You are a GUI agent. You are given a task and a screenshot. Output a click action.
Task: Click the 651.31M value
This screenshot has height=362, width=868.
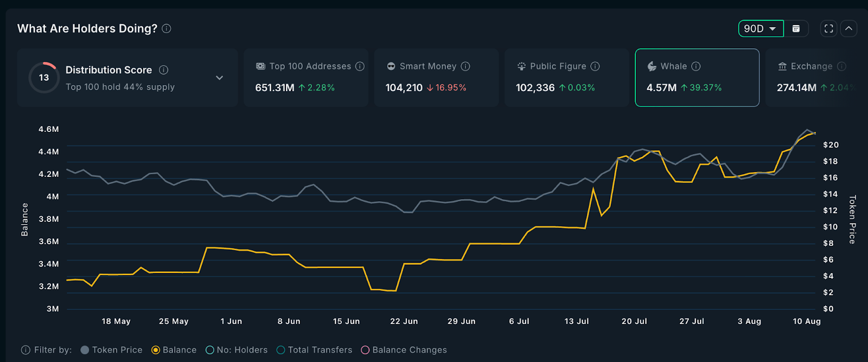click(275, 87)
